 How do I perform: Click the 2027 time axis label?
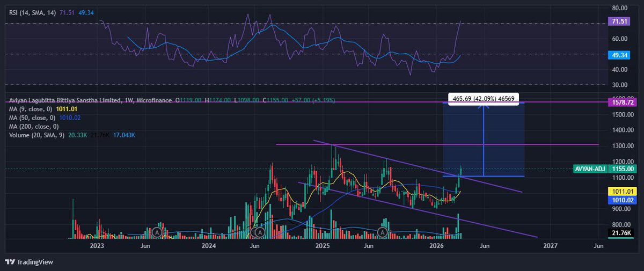click(550, 245)
